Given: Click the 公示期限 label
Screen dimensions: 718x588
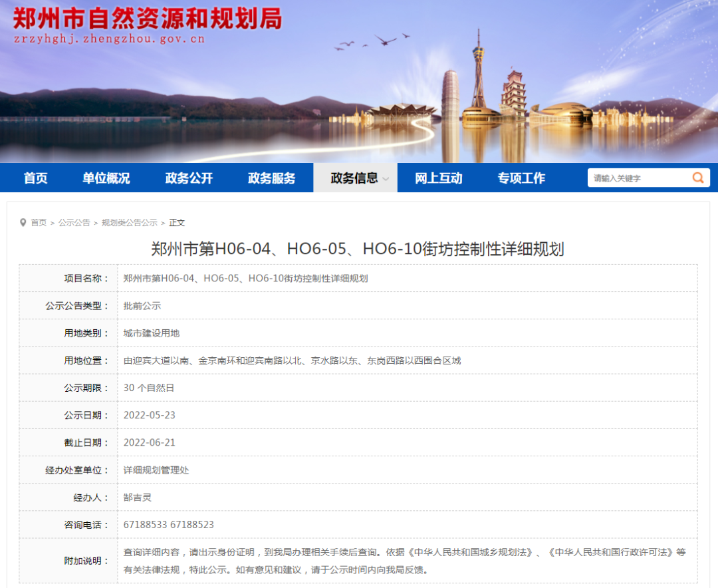Looking at the screenshot, I should tap(86, 388).
